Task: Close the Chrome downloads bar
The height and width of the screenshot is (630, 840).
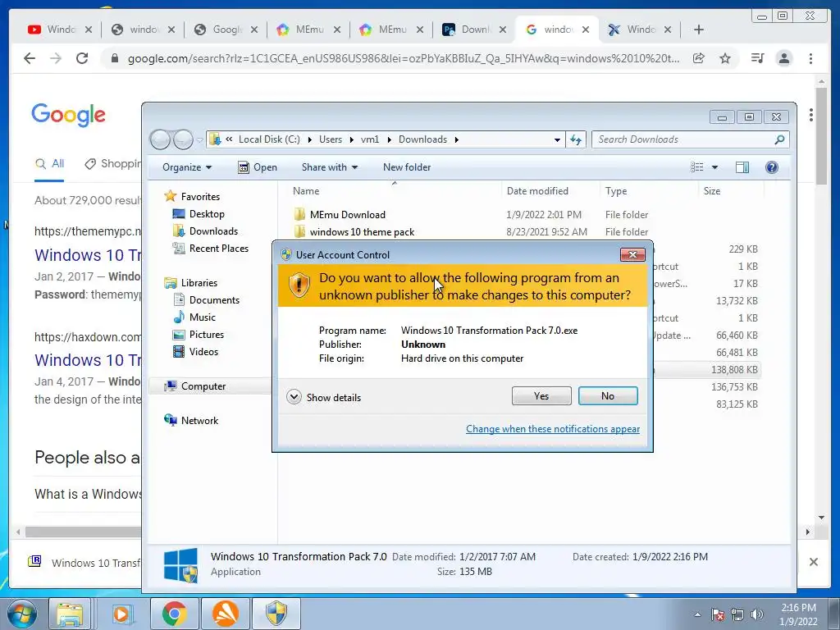Action: tap(813, 562)
